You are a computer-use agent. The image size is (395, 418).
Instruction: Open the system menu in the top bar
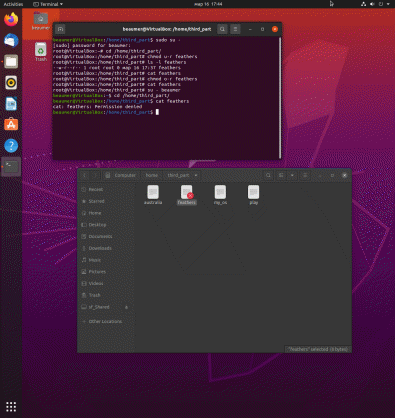point(376,4)
